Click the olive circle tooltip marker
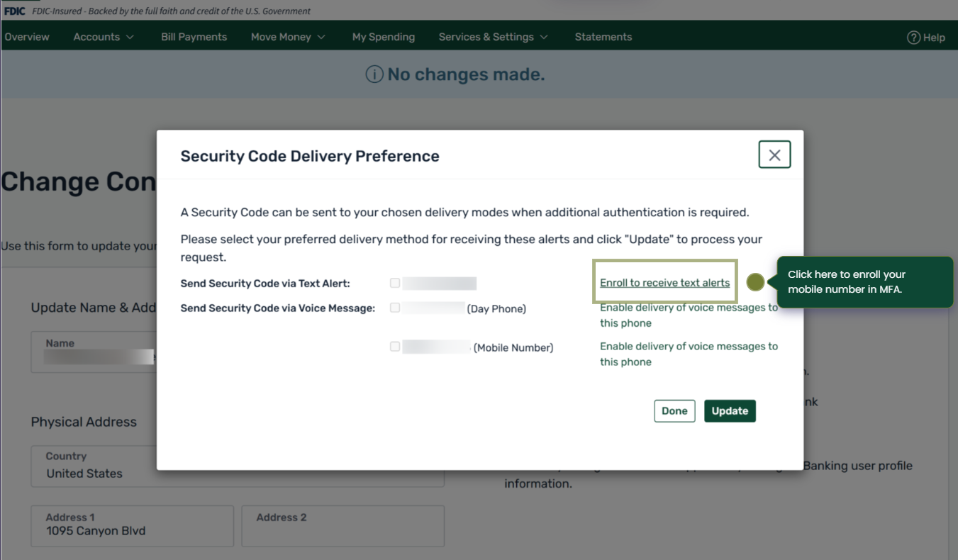 pyautogui.click(x=755, y=282)
